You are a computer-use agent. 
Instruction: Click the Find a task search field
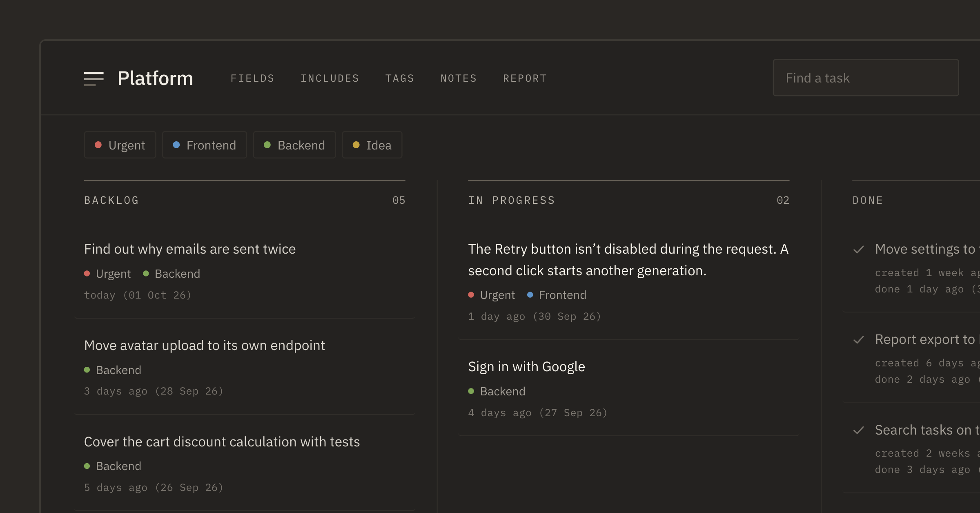coord(866,78)
